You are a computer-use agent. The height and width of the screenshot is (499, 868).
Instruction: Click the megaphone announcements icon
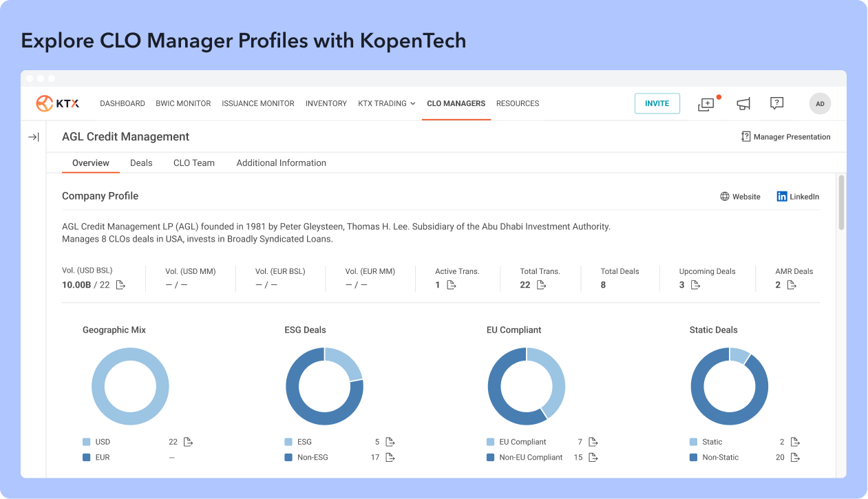[743, 104]
